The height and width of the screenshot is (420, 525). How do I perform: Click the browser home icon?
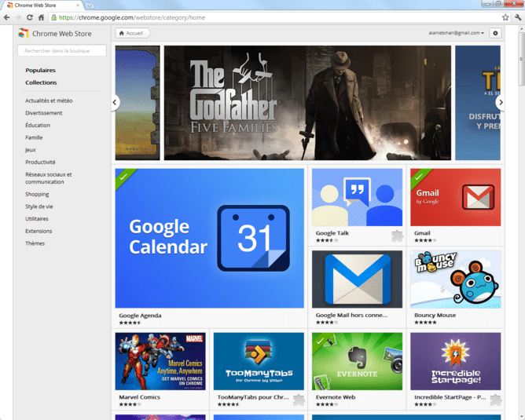[x=41, y=16]
